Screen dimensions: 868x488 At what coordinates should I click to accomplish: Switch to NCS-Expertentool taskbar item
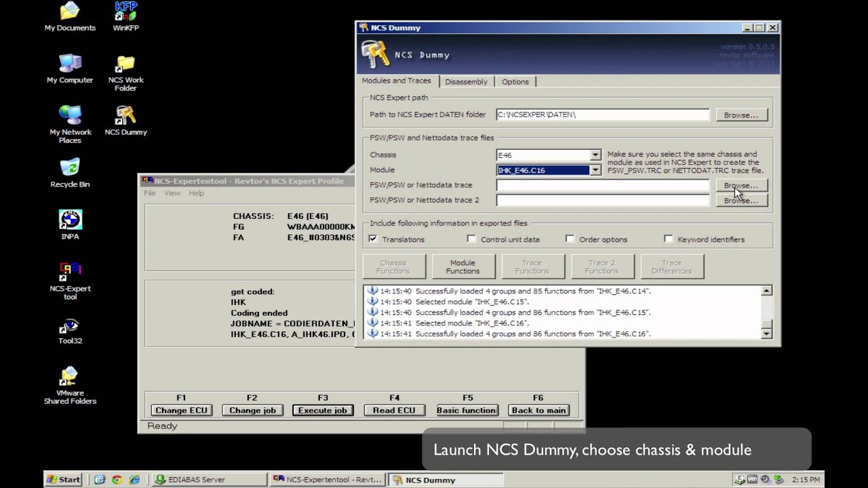click(328, 479)
